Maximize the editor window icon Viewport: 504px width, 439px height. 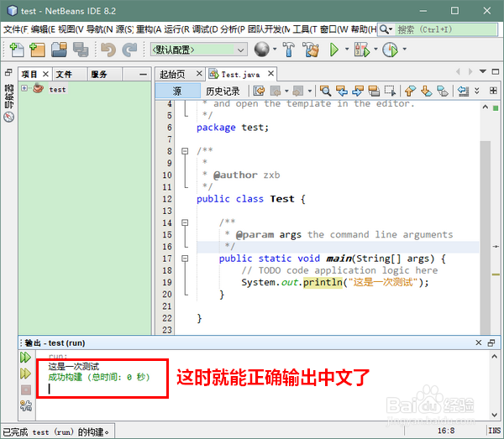(496, 71)
